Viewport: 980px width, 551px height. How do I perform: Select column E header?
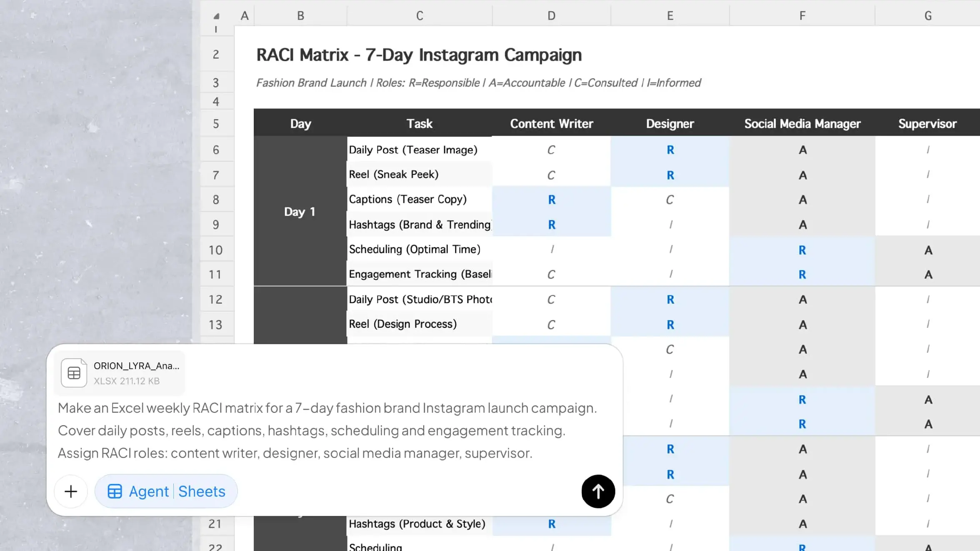click(x=670, y=15)
